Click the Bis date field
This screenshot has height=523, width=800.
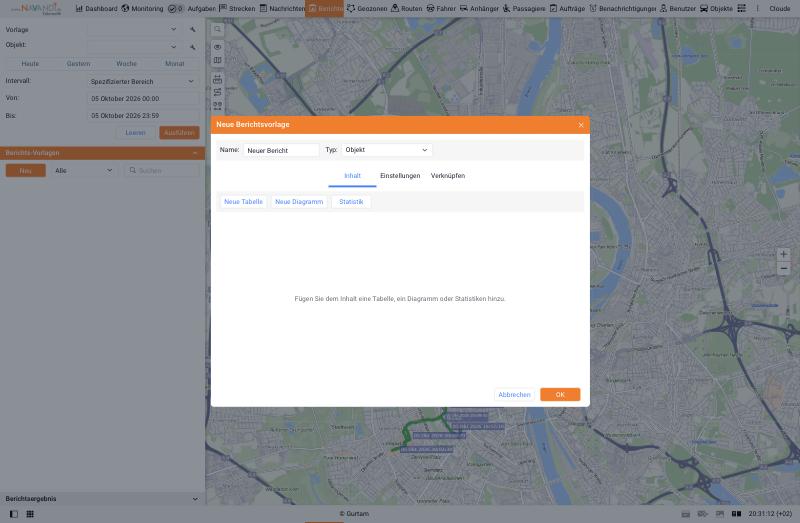143,116
